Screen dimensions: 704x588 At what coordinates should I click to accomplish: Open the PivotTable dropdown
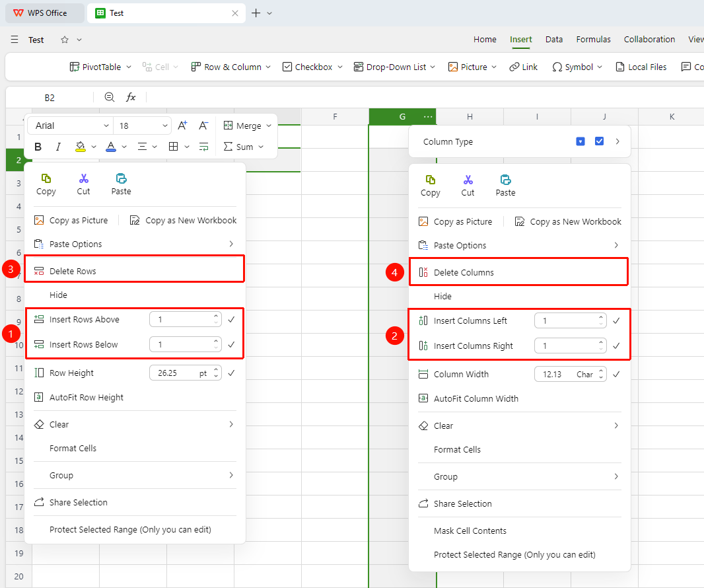[129, 67]
